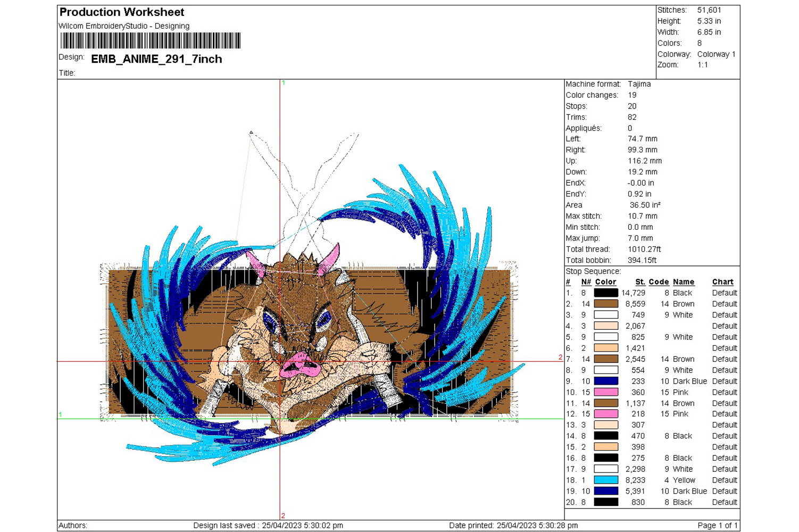Screen dimensions: 799x532
Task: Click the 'Authors:' footer label
Action: 73,526
